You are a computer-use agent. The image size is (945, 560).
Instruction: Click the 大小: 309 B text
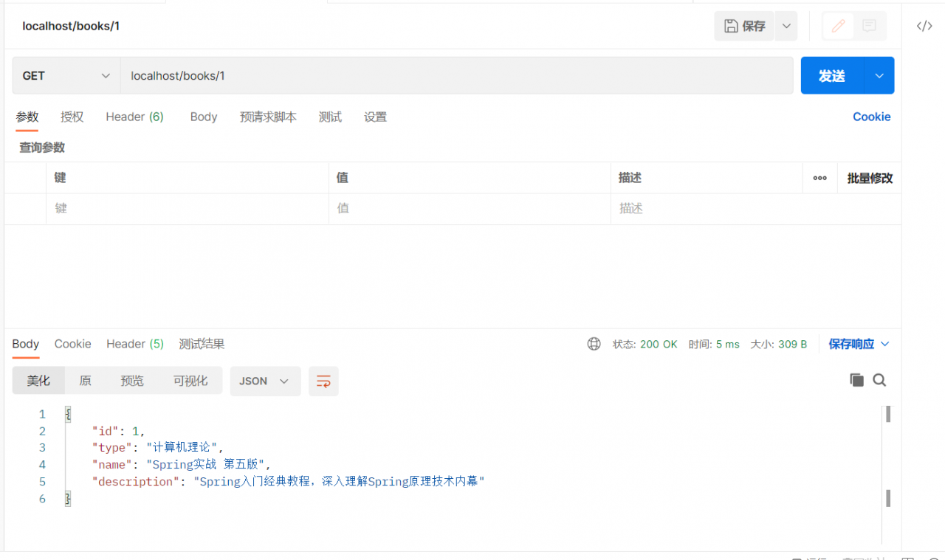pos(779,344)
